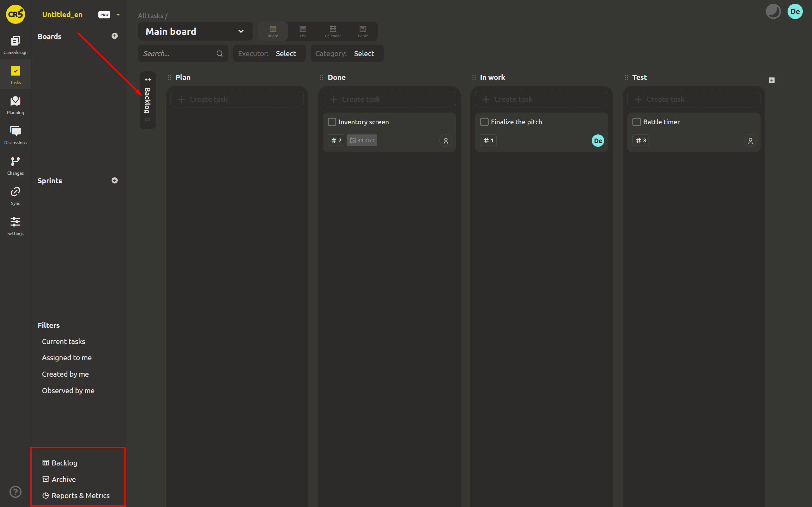This screenshot has width=812, height=507.
Task: Add a new board with plus icon
Action: 115,36
